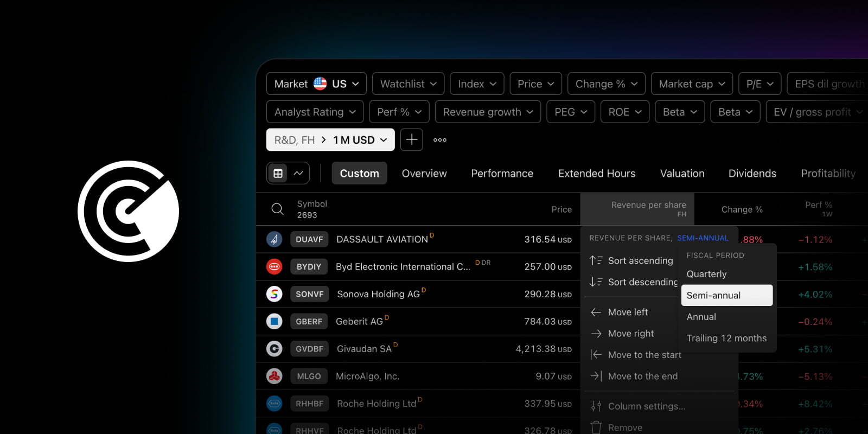This screenshot has height=434, width=868.
Task: Click the DUAVF ticker badge
Action: tap(309, 239)
